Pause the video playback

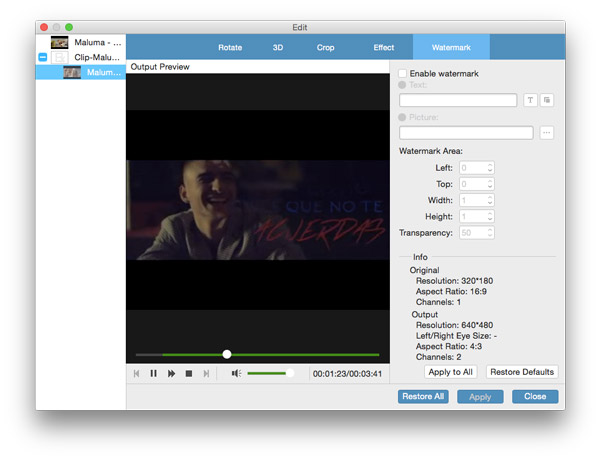point(153,374)
